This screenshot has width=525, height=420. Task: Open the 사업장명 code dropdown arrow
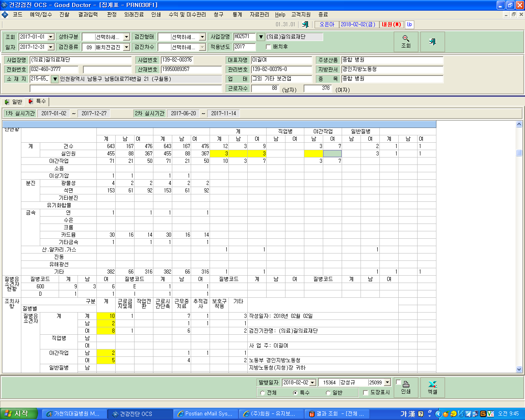260,37
